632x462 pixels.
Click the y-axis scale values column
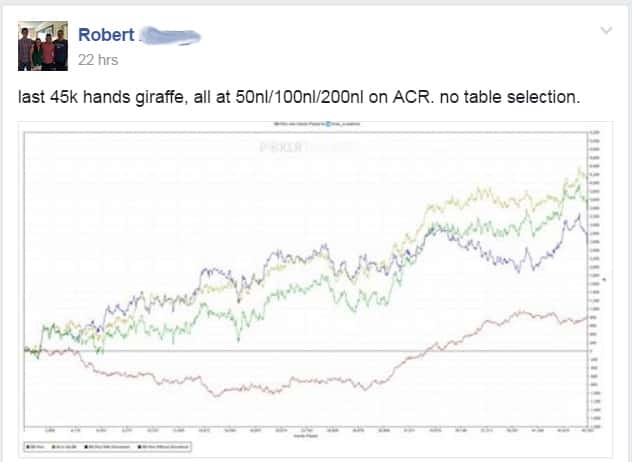pyautogui.click(x=594, y=279)
